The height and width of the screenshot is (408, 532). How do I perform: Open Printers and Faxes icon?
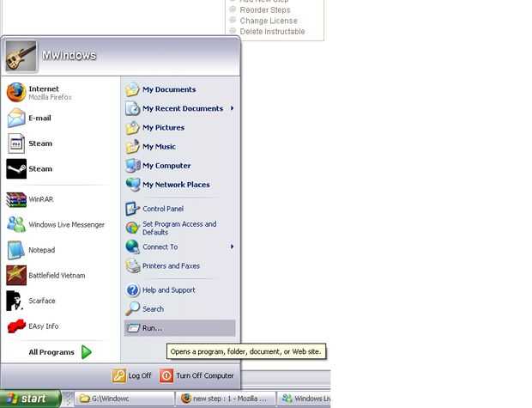click(133, 266)
